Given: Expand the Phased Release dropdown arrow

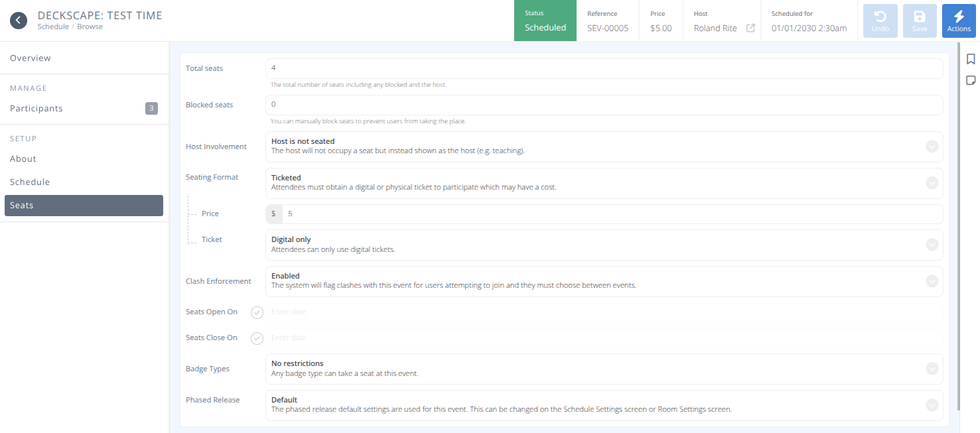Looking at the screenshot, I should point(932,405).
